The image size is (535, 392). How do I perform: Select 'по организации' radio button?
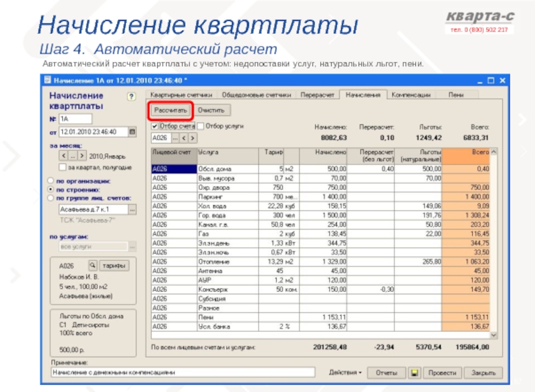[x=50, y=181]
